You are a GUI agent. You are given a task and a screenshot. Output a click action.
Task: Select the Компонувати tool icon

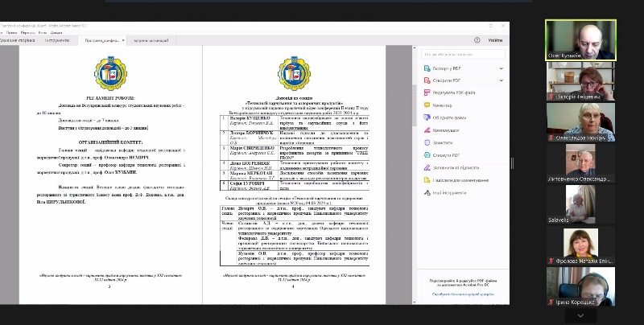(x=427, y=130)
